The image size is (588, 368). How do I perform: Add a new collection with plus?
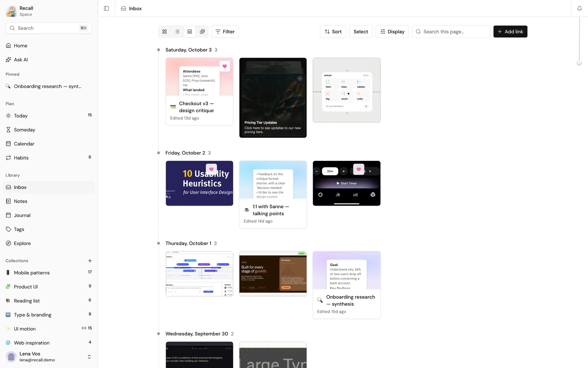[90, 261]
